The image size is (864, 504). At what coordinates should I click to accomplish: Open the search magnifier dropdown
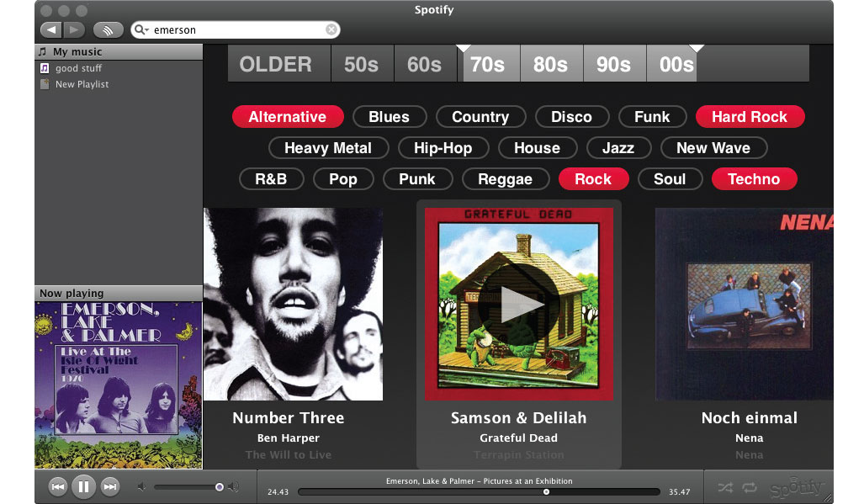tap(142, 29)
